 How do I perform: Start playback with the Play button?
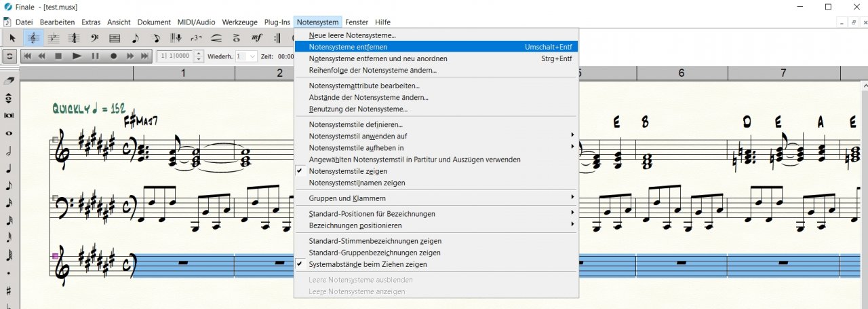tap(77, 56)
